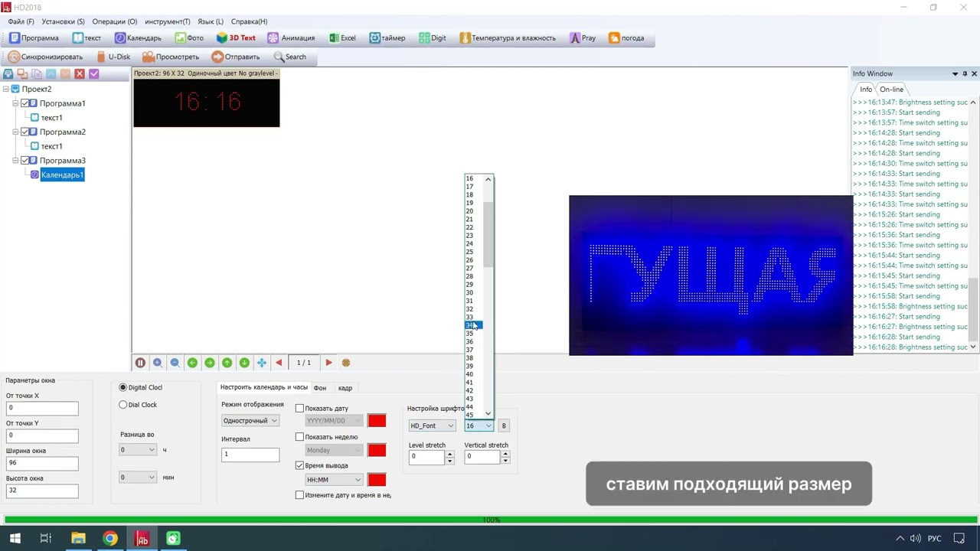Move area left with the green arrow
The height and width of the screenshot is (551, 980).
coord(192,363)
